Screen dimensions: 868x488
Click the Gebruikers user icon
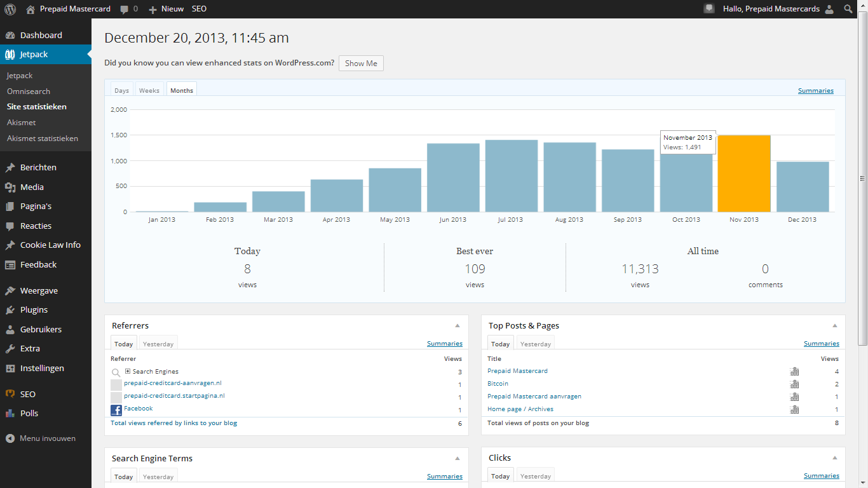10,330
